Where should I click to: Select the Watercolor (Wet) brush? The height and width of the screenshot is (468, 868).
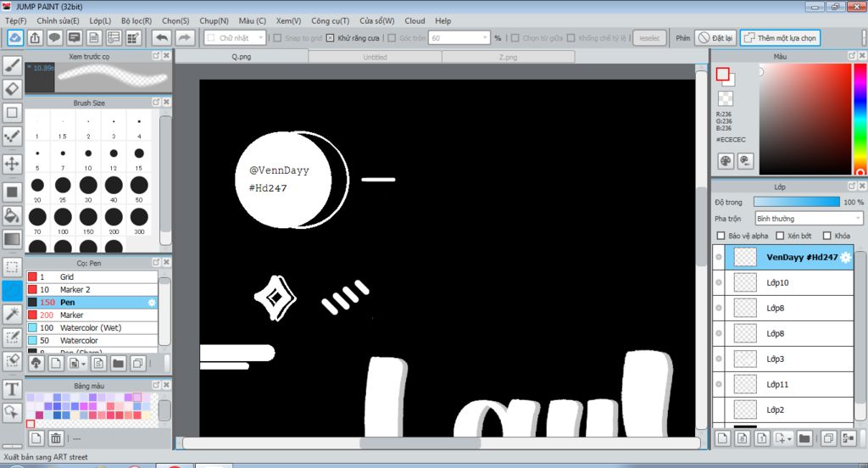92,328
